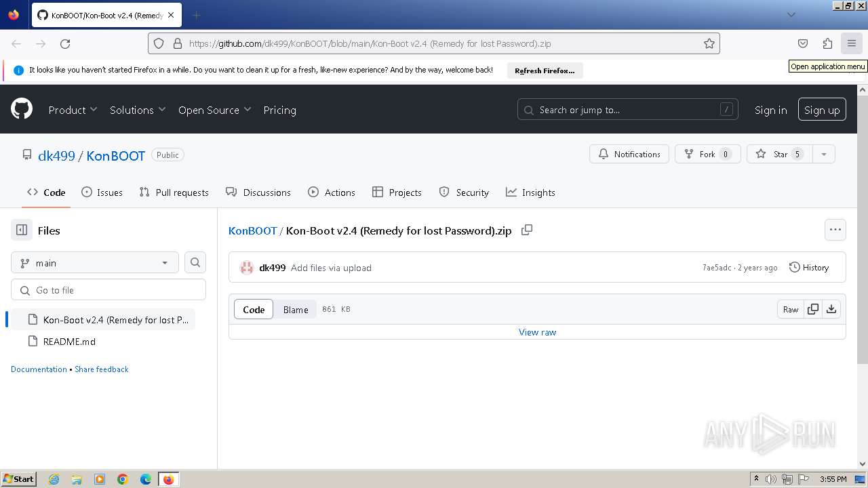Focus the Search or jump to field
This screenshot has height=488, width=868.
629,110
